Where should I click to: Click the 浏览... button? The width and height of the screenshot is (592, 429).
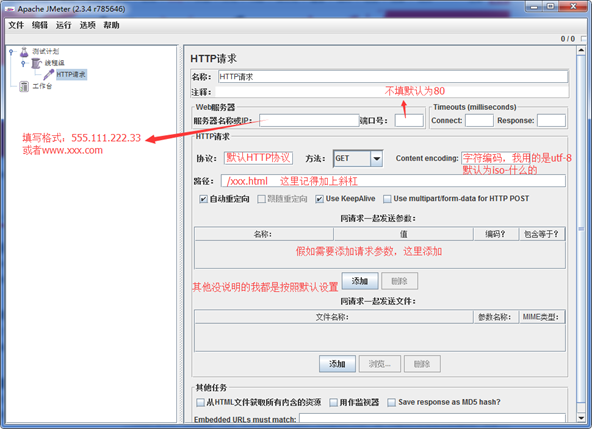coord(379,364)
